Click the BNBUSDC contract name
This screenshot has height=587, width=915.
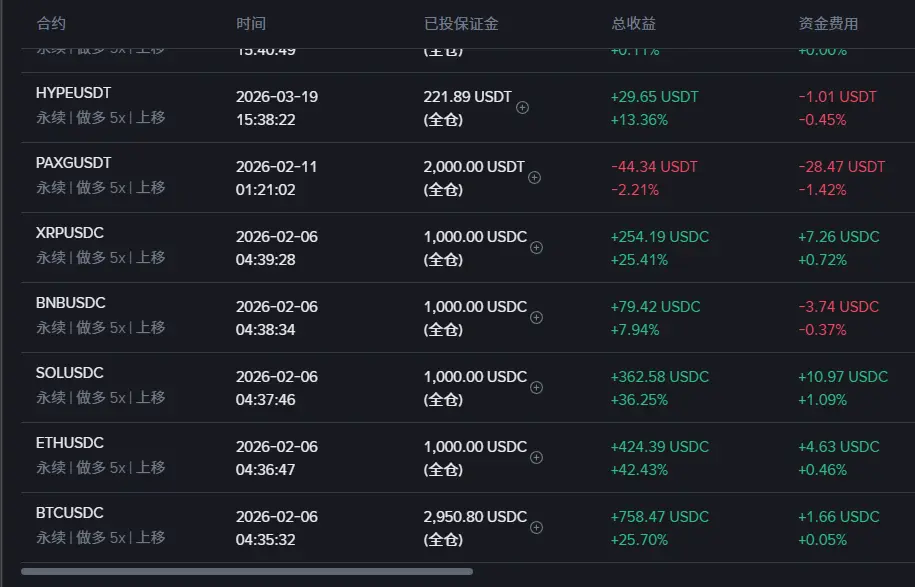(71, 303)
